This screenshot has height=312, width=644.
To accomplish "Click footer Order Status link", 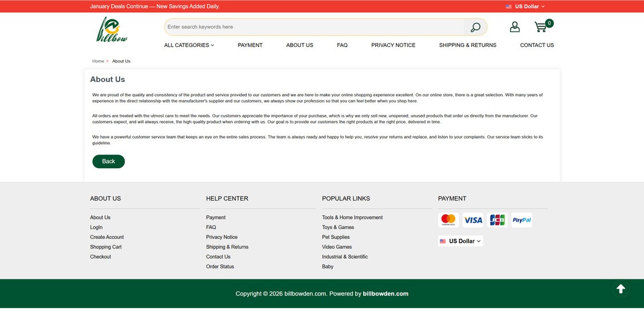I will pos(220,267).
